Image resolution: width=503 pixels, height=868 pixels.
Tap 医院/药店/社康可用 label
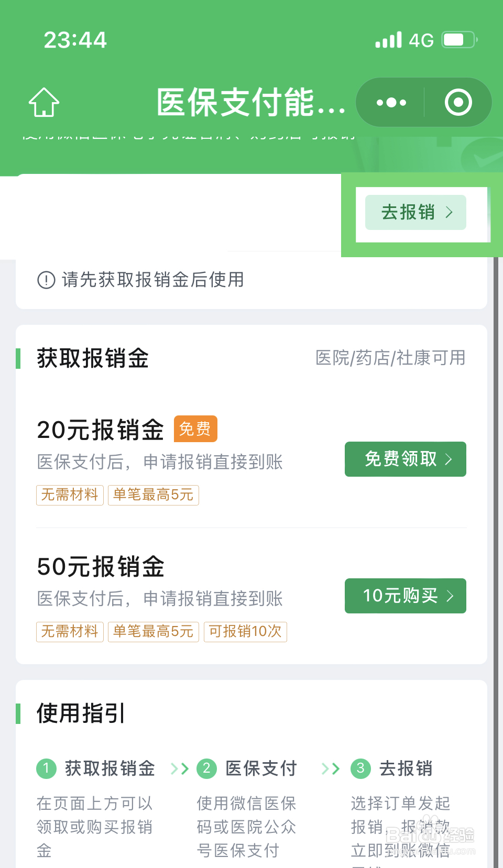[390, 358]
